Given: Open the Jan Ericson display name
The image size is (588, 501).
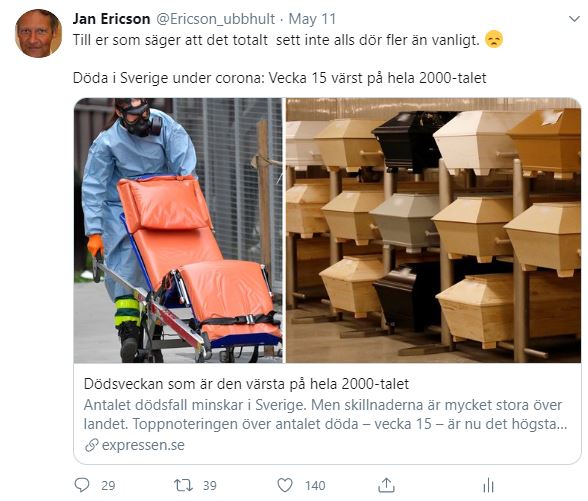Looking at the screenshot, I should (111, 19).
